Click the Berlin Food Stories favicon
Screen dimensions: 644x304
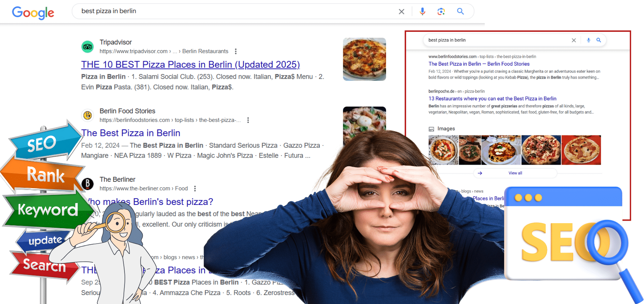click(x=88, y=116)
